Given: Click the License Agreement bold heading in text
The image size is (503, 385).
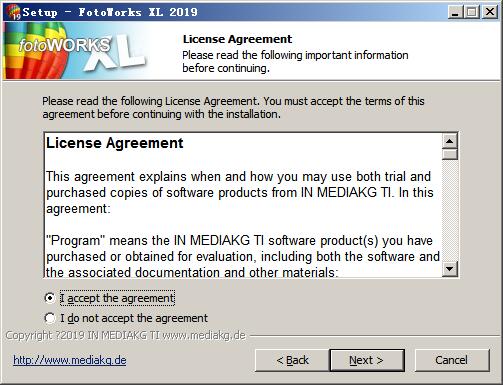Looking at the screenshot, I should (115, 143).
